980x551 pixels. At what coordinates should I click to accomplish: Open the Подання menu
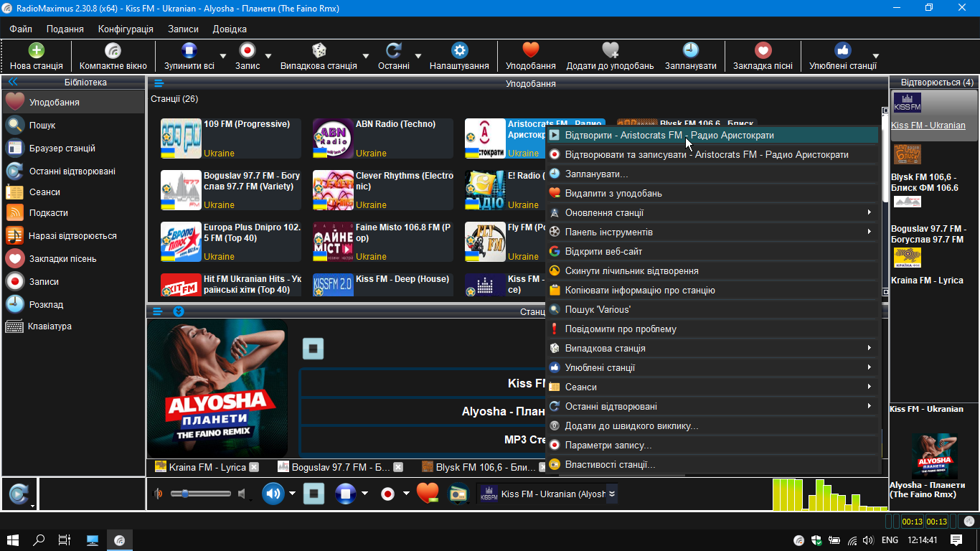65,29
